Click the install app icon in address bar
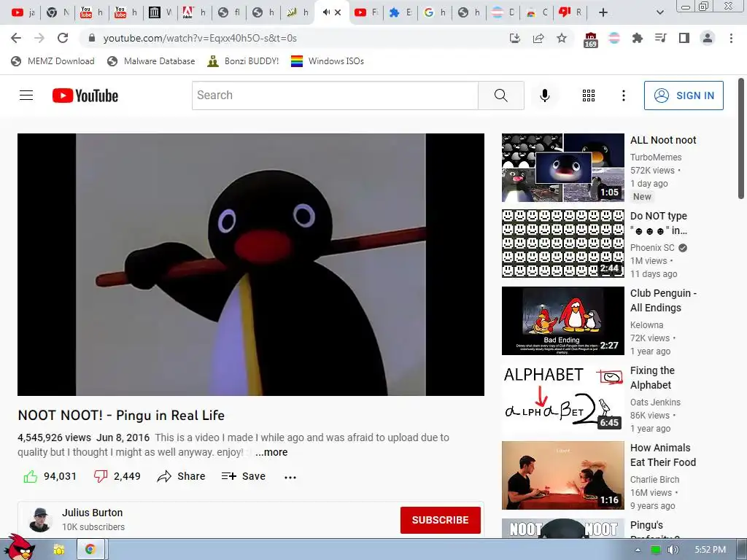The width and height of the screenshot is (747, 560). tap(515, 38)
